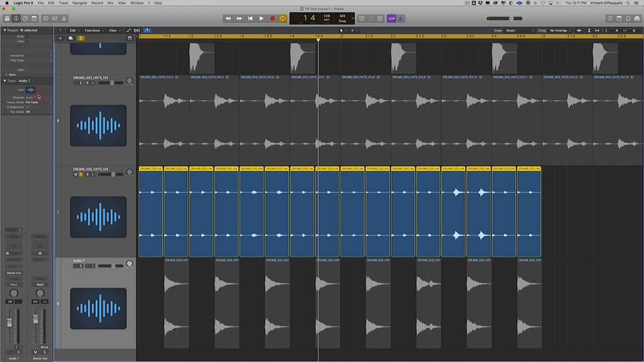Open the Mix menu

tap(110, 3)
